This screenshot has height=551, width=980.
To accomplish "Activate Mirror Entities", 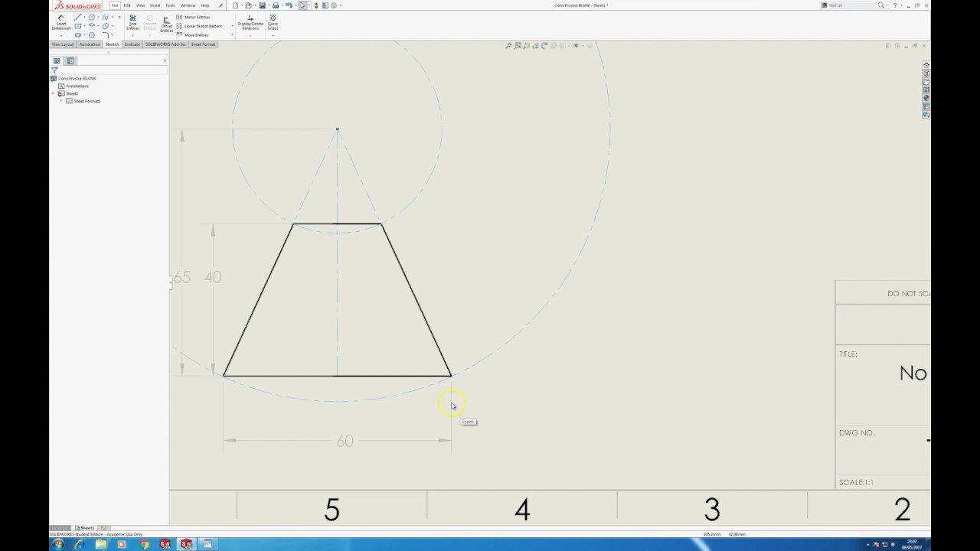I will 192,17.
